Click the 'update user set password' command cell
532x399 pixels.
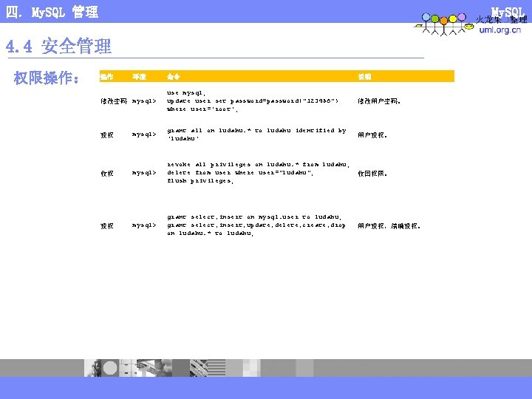pyautogui.click(x=253, y=101)
